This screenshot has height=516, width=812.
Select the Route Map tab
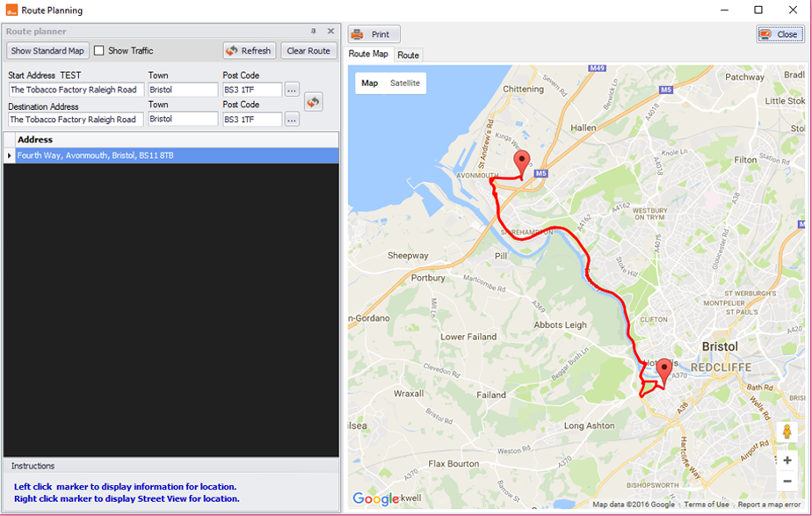pyautogui.click(x=368, y=54)
